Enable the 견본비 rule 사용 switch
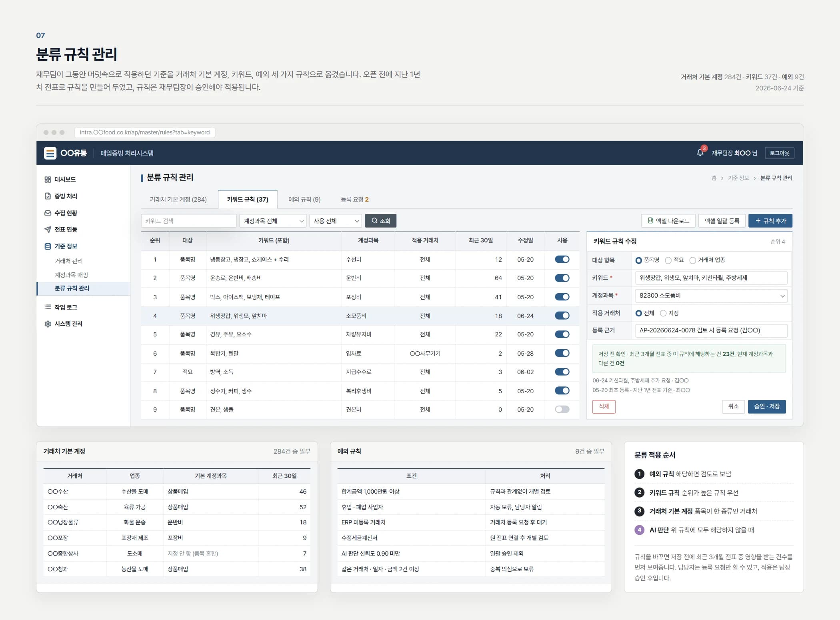The height and width of the screenshot is (620, 840). 562,409
